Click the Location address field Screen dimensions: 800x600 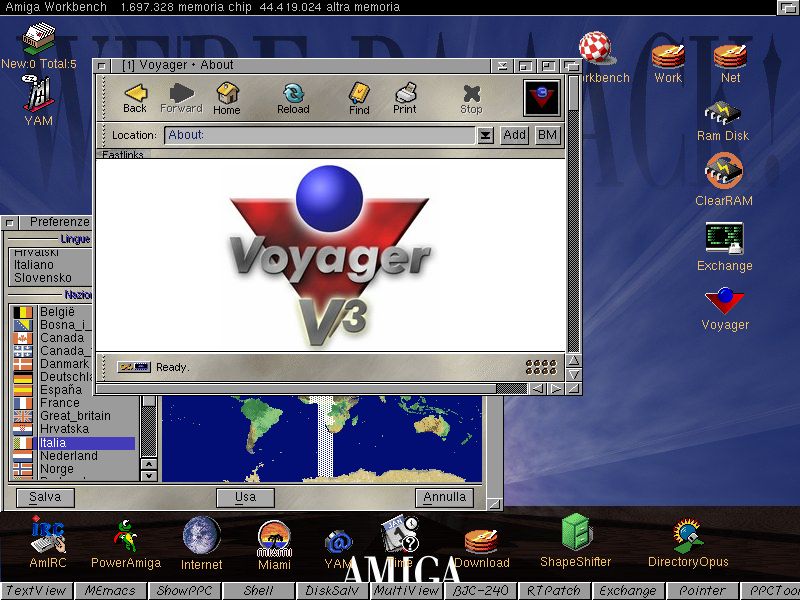pyautogui.click(x=320, y=135)
